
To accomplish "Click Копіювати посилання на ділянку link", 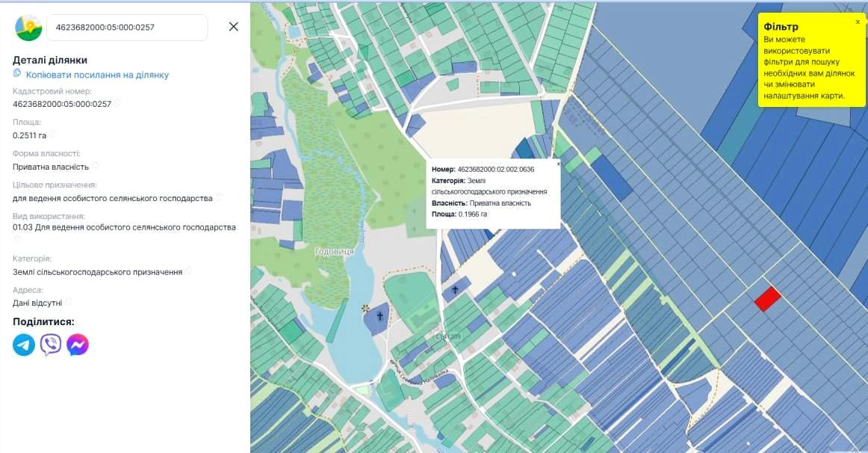I will point(97,75).
